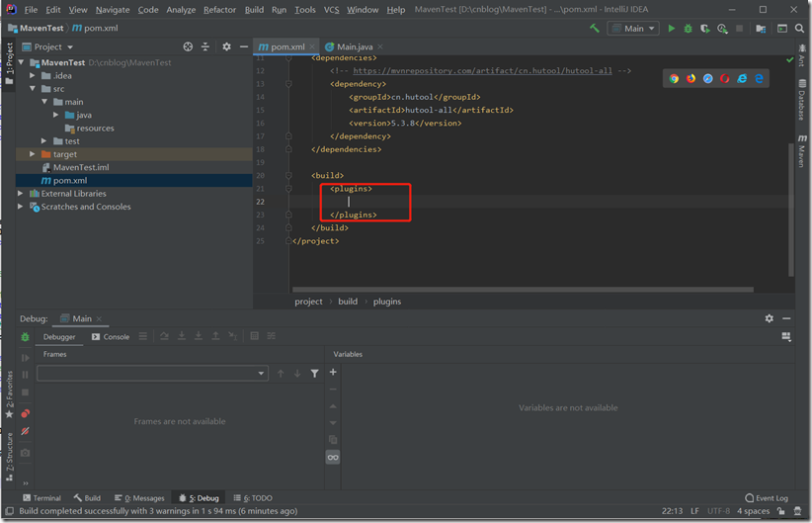Open the File menu

pos(31,10)
